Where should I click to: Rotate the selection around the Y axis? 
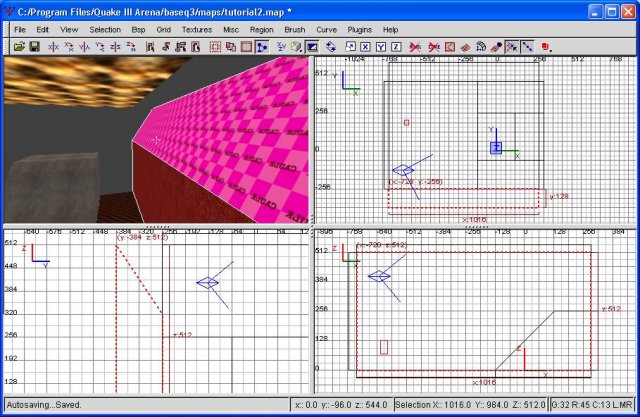[x=100, y=47]
